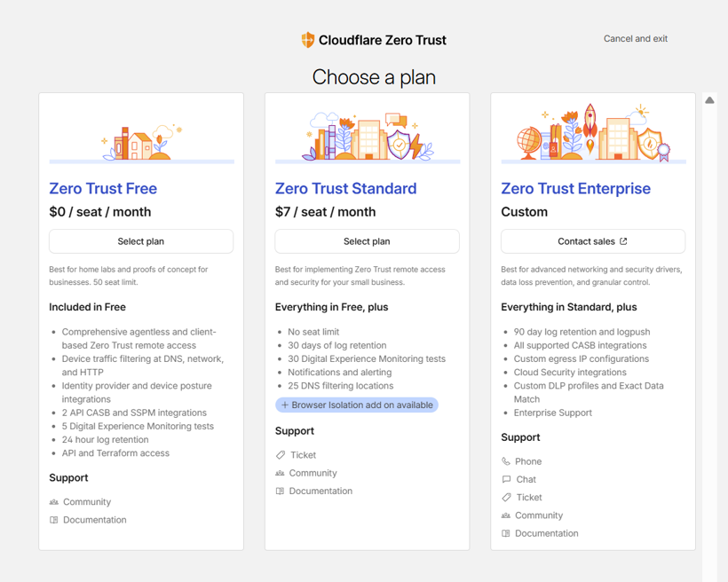The image size is (728, 582).
Task: Click 'No seat limit' feature
Action: pyautogui.click(x=313, y=332)
